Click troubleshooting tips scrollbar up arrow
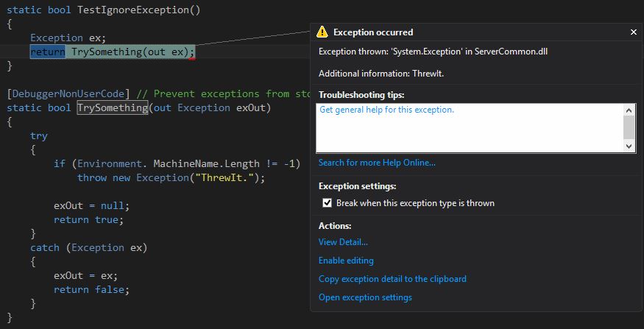644x329 pixels. tap(629, 110)
